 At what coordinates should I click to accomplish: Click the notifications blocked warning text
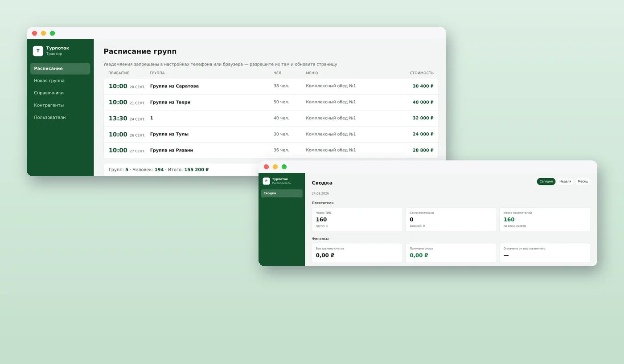tap(220, 64)
